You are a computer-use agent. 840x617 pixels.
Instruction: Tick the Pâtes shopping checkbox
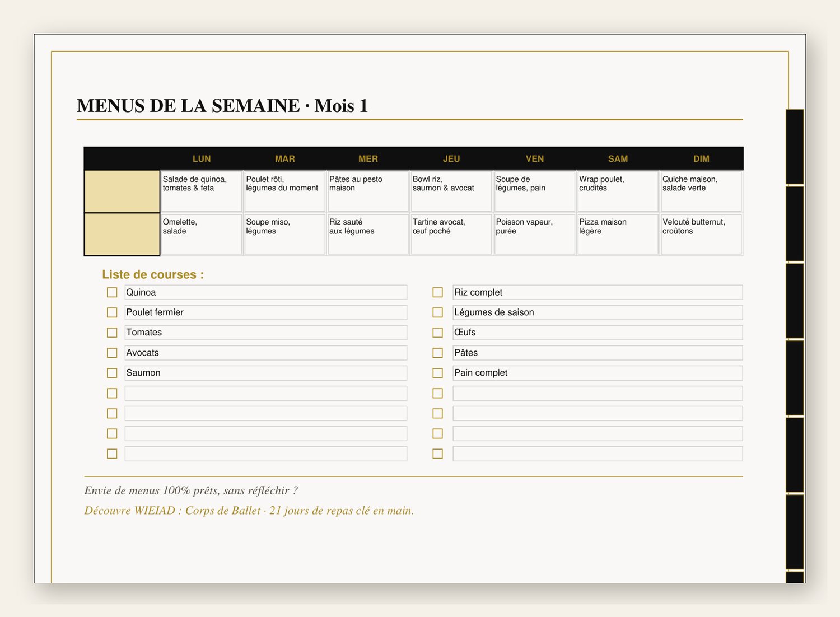click(438, 353)
